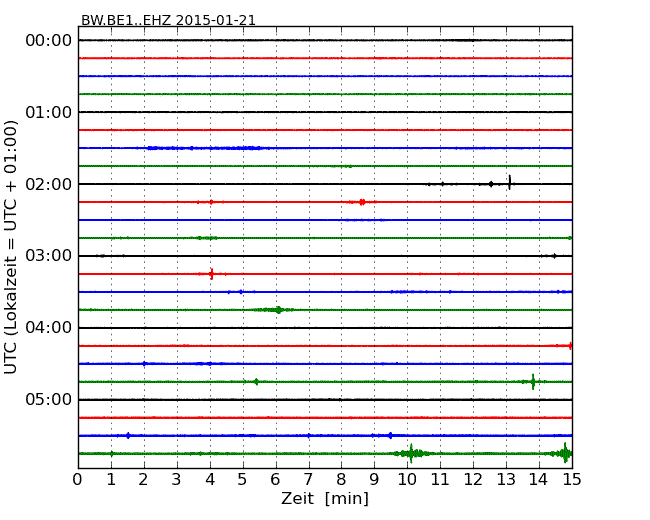Screen dimensions: 650x520
Task: Click x-axis tick label 11
Action: pos(440,480)
